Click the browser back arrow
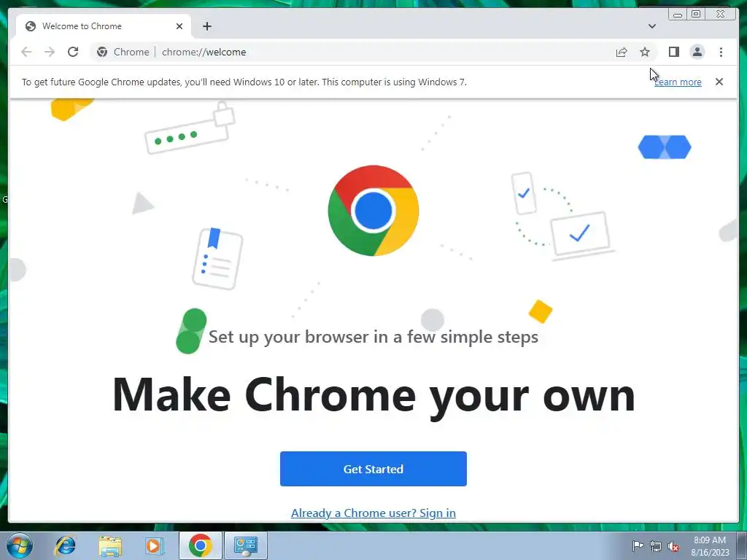The width and height of the screenshot is (747, 560). point(26,52)
